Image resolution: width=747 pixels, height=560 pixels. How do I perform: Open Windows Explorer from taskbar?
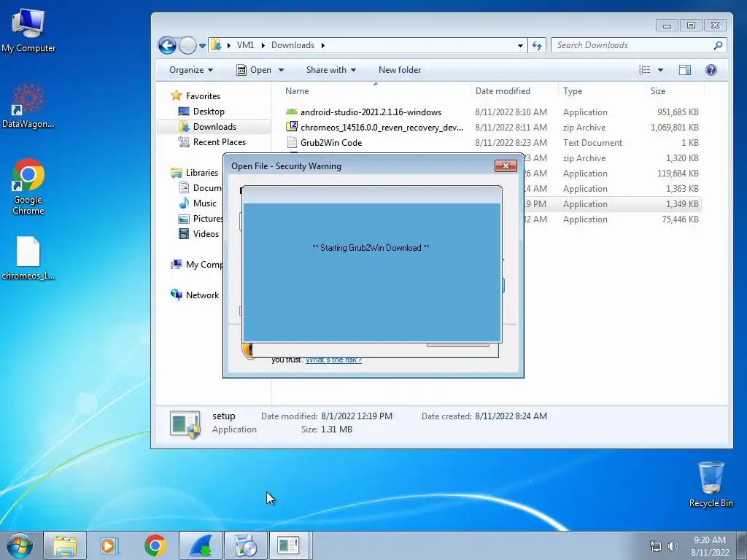pyautogui.click(x=65, y=545)
